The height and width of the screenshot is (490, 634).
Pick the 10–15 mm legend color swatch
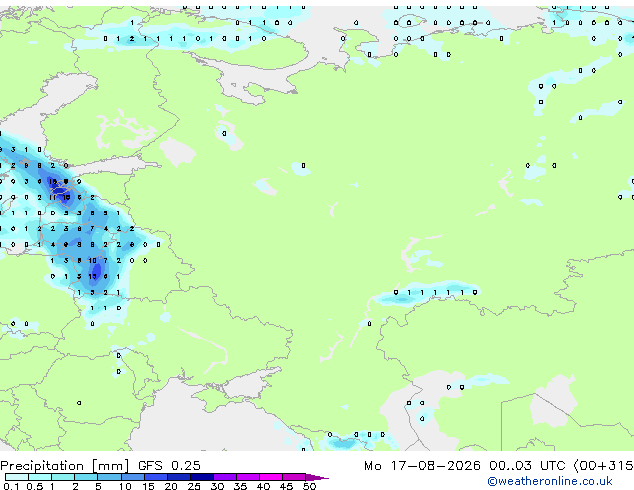coord(132,477)
